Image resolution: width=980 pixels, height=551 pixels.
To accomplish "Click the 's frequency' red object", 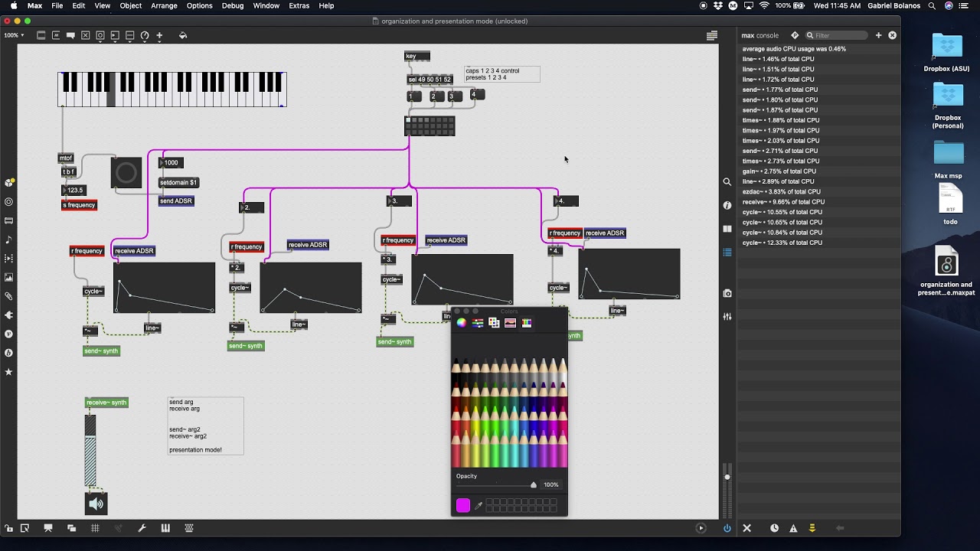I will 80,205.
